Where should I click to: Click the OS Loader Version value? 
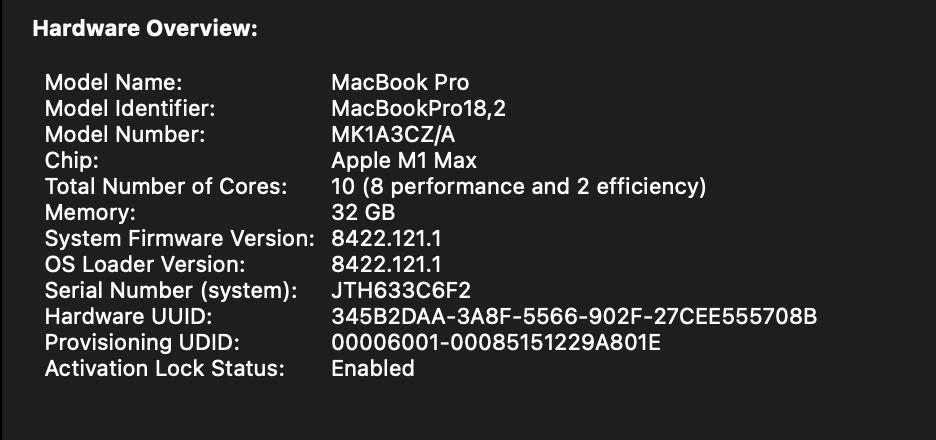point(388,264)
